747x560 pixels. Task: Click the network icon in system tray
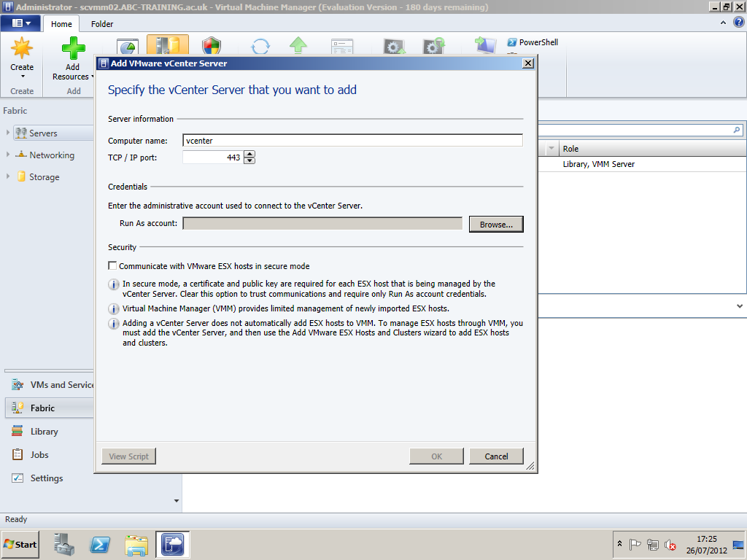click(653, 544)
